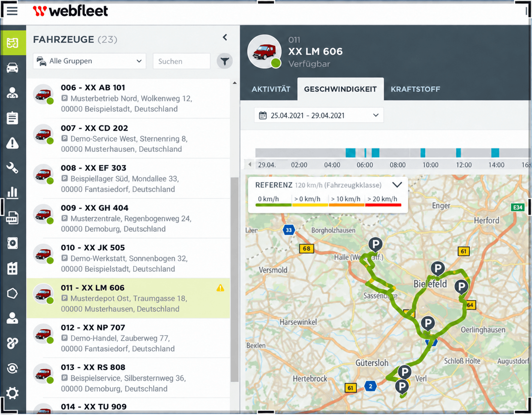
Task: Click calendar icon in date range field
Action: coord(263,115)
